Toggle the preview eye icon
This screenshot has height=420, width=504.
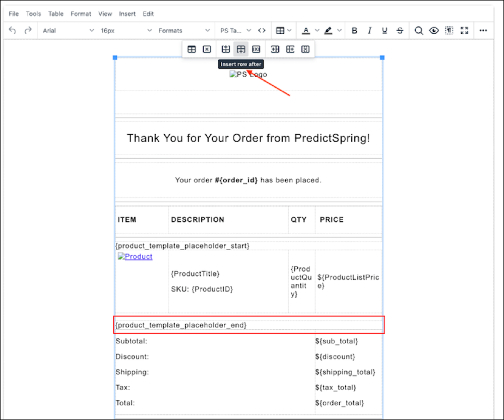pos(434,31)
